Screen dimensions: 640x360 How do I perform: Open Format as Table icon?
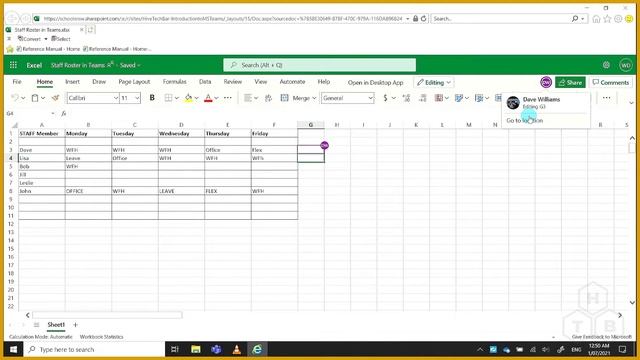[459, 98]
